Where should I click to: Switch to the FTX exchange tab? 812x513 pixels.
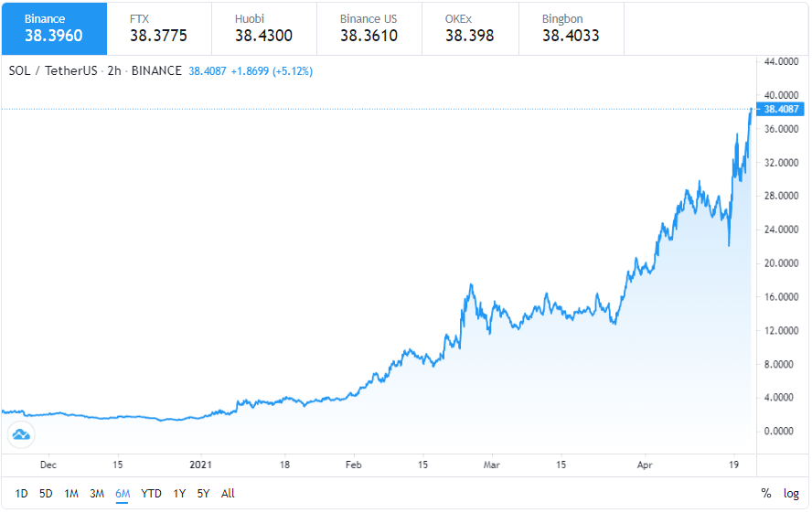(159, 28)
